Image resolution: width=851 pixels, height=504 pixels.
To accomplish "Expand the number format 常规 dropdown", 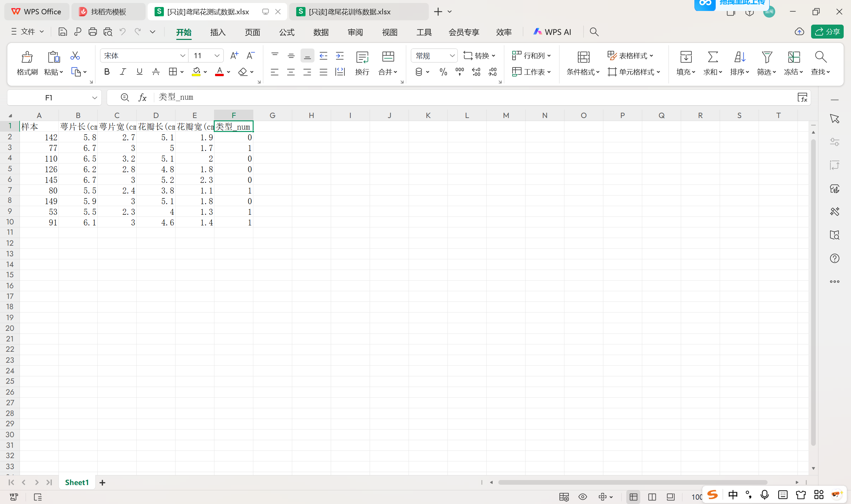I will pos(452,56).
